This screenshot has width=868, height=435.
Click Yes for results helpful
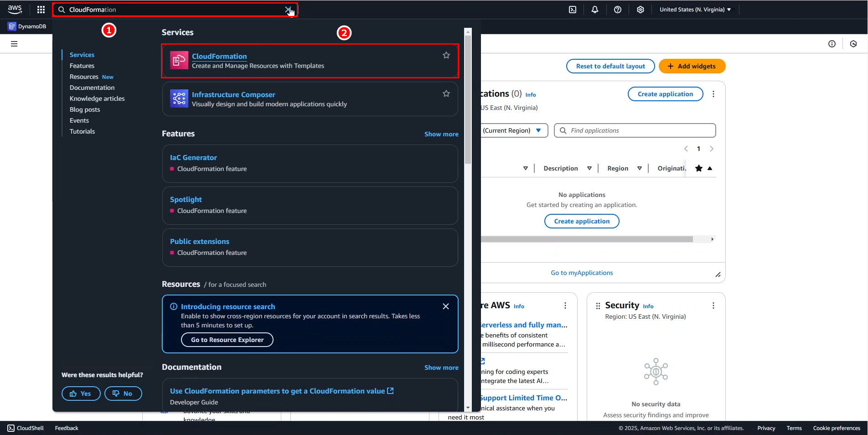click(x=81, y=394)
